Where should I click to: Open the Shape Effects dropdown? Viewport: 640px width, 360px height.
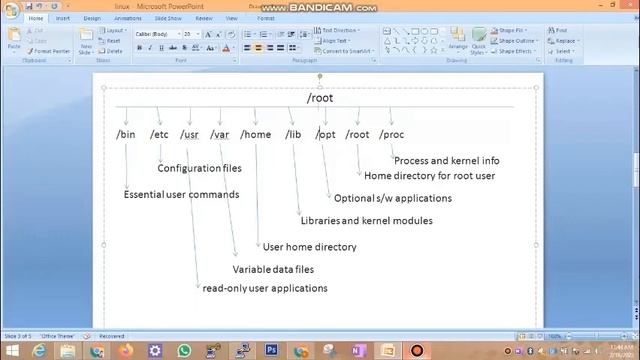click(x=513, y=51)
